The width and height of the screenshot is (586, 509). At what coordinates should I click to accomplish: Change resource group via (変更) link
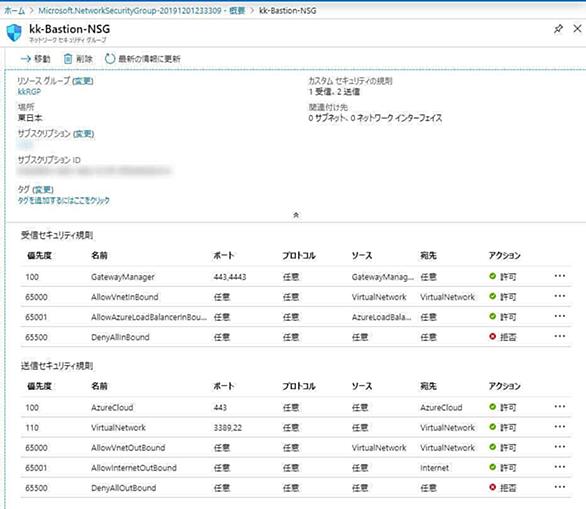tap(83, 81)
